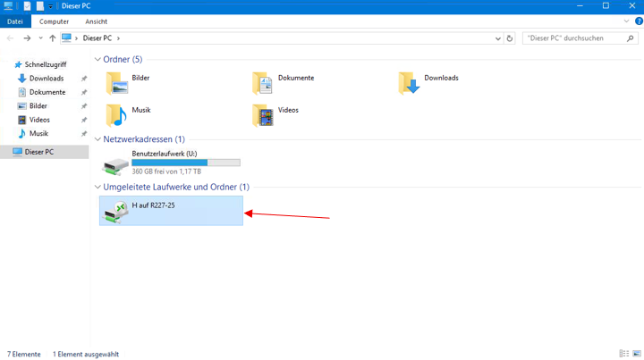Screen dimensions: 644x360
Task: Select the Dokumente folder in main pane
Action: coord(283,83)
